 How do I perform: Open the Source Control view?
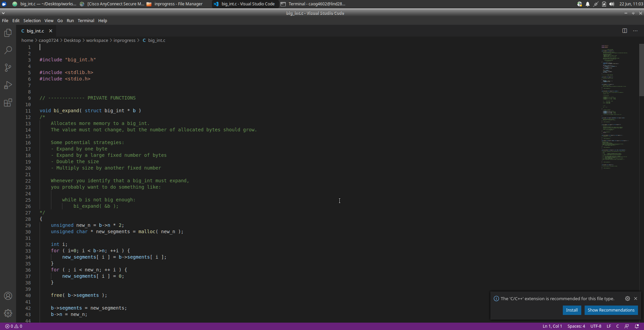(x=8, y=68)
